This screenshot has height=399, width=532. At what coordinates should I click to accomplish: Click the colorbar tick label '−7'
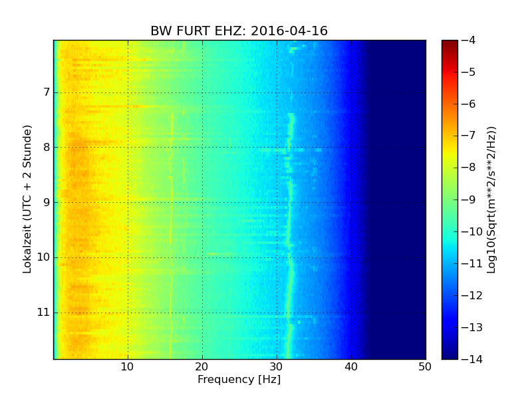point(468,136)
